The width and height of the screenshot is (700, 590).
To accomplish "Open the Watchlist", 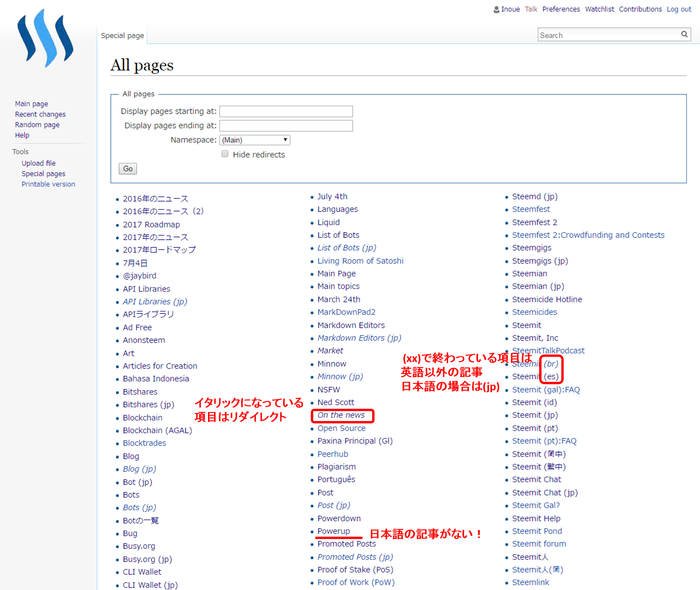I will coord(600,9).
